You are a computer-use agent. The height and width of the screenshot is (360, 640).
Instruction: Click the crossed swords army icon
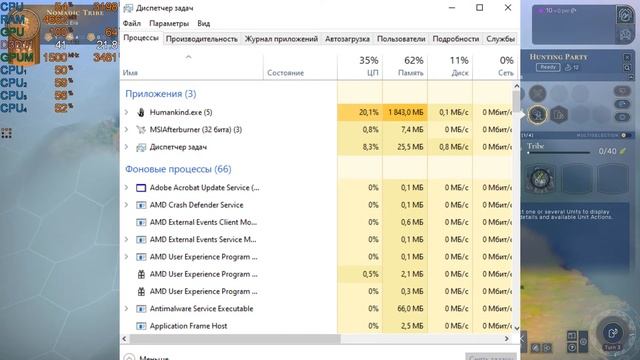click(x=538, y=93)
